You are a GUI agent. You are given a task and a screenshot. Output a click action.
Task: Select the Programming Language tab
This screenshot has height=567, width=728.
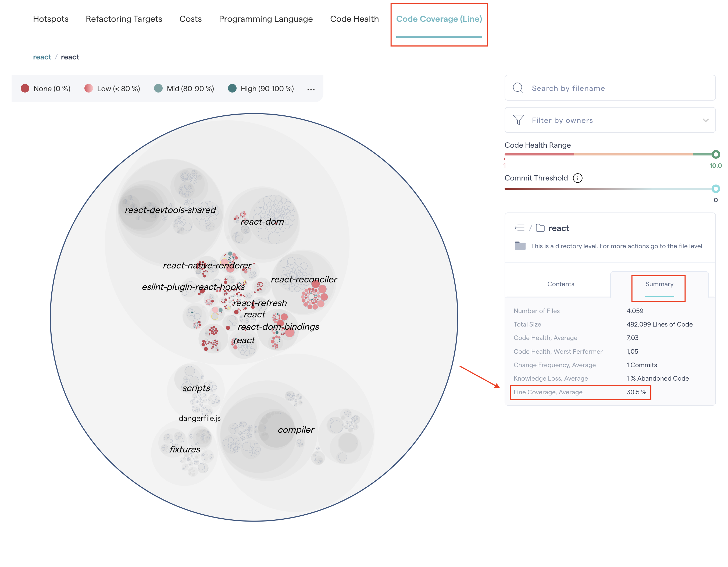point(266,19)
